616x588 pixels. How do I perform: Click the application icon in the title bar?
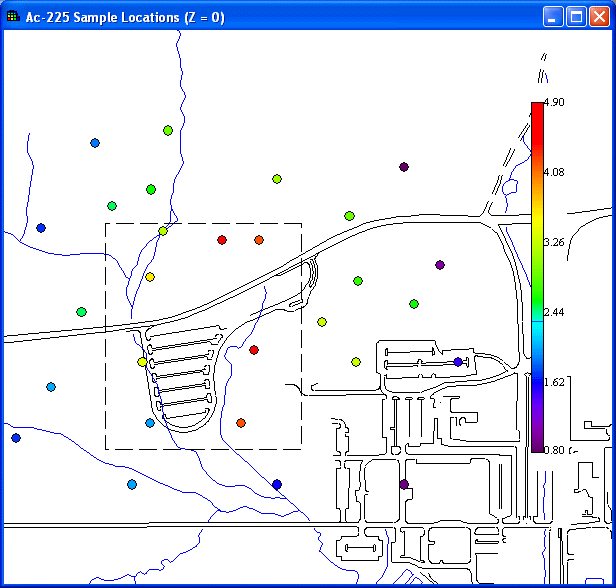click(12, 16)
